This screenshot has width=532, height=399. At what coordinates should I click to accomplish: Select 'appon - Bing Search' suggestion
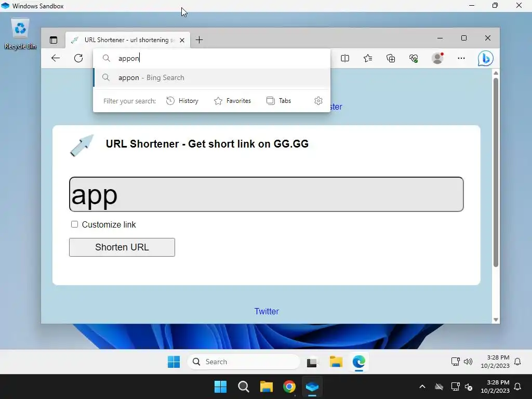[211, 78]
